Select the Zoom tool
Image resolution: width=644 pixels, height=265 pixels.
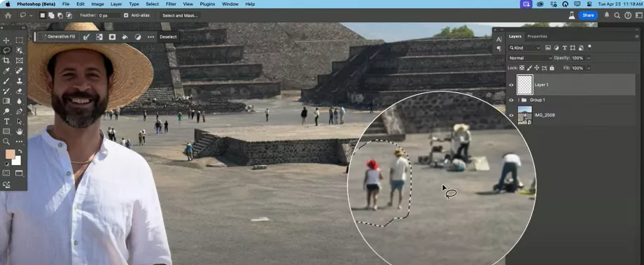(x=6, y=141)
